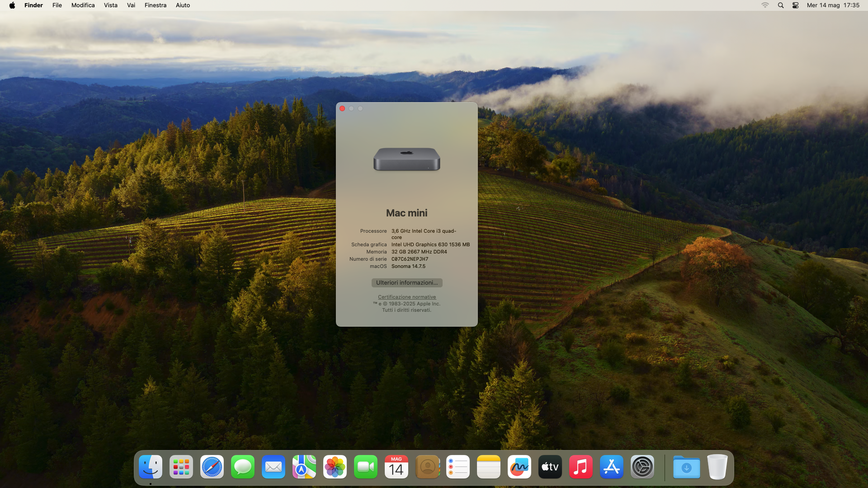Click the 3,6 GHz Intel Core i3 text
868x488 pixels.
[x=424, y=234]
